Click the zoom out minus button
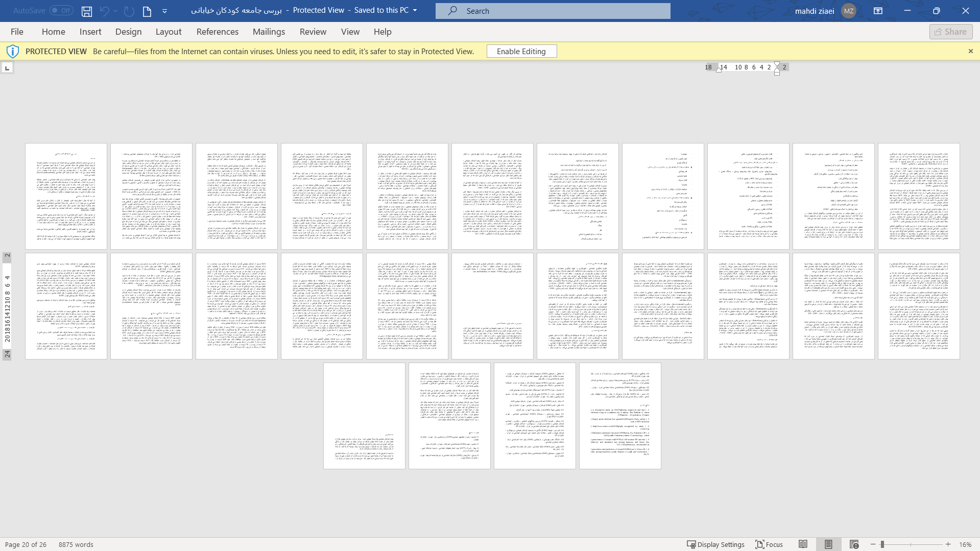980x551 pixels. click(873, 544)
